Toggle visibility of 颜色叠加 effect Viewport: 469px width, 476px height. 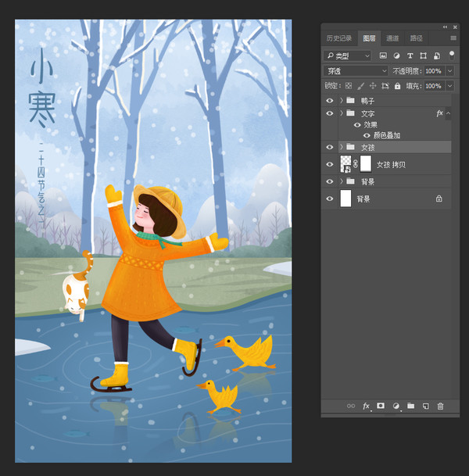click(x=367, y=135)
